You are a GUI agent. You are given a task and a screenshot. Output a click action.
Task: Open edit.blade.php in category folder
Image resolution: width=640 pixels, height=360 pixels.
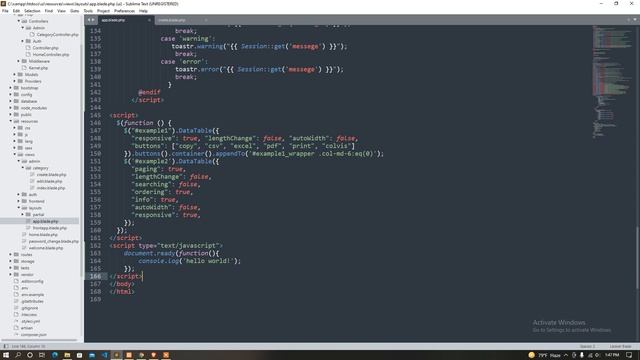49,181
